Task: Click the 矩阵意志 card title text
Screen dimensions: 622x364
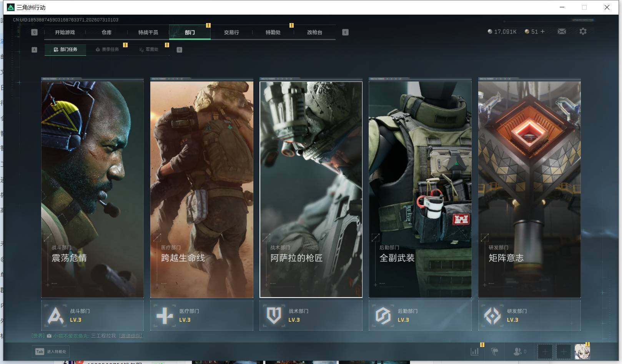Action: (x=506, y=258)
